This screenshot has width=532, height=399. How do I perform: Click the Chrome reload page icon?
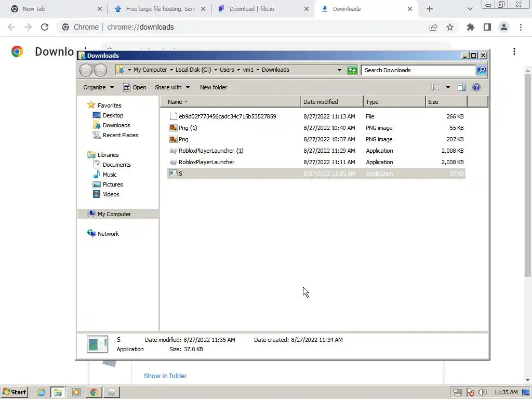pos(45,27)
